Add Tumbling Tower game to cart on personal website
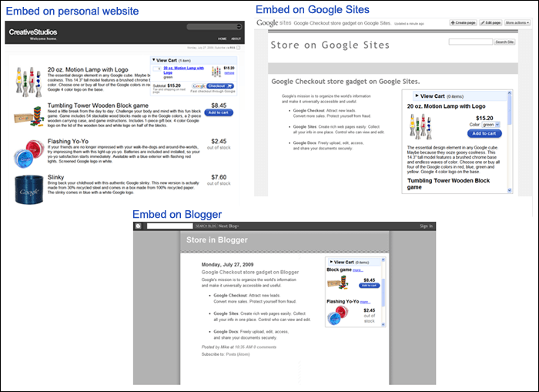The height and width of the screenshot is (392, 539). click(x=219, y=112)
